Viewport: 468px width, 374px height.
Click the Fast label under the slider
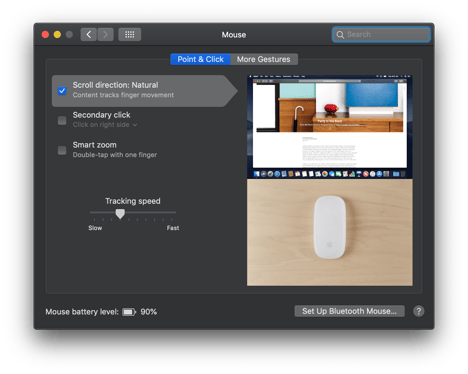(173, 228)
